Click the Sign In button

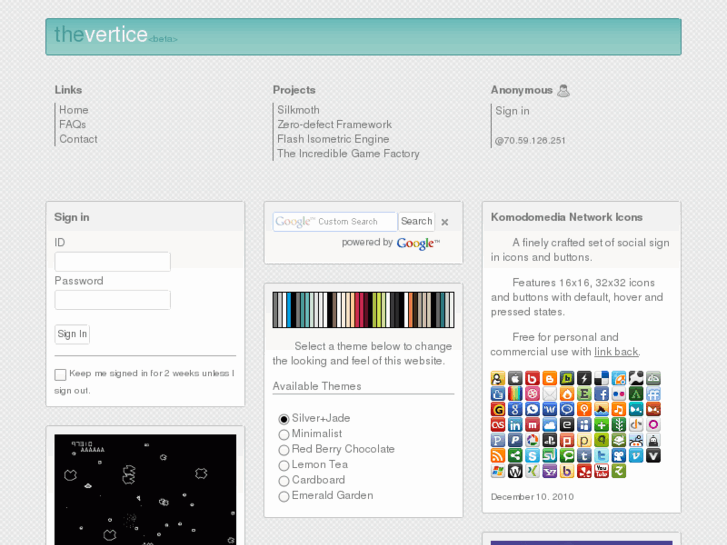[x=72, y=334]
